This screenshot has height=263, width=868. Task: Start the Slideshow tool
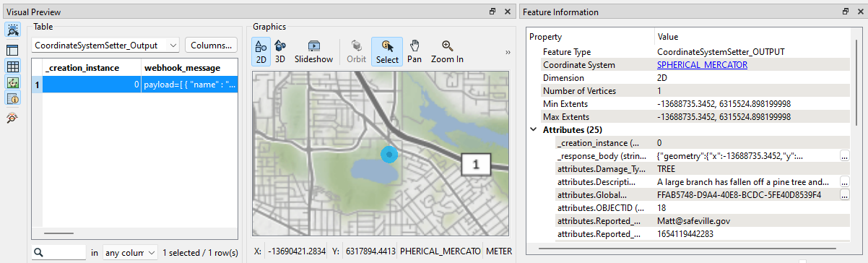pyautogui.click(x=313, y=51)
